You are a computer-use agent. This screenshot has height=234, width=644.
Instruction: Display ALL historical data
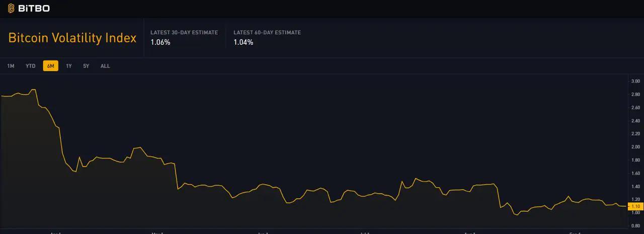(x=105, y=66)
